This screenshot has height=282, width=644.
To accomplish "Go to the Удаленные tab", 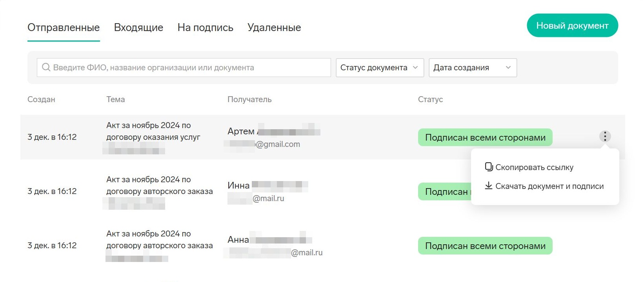I will 274,27.
